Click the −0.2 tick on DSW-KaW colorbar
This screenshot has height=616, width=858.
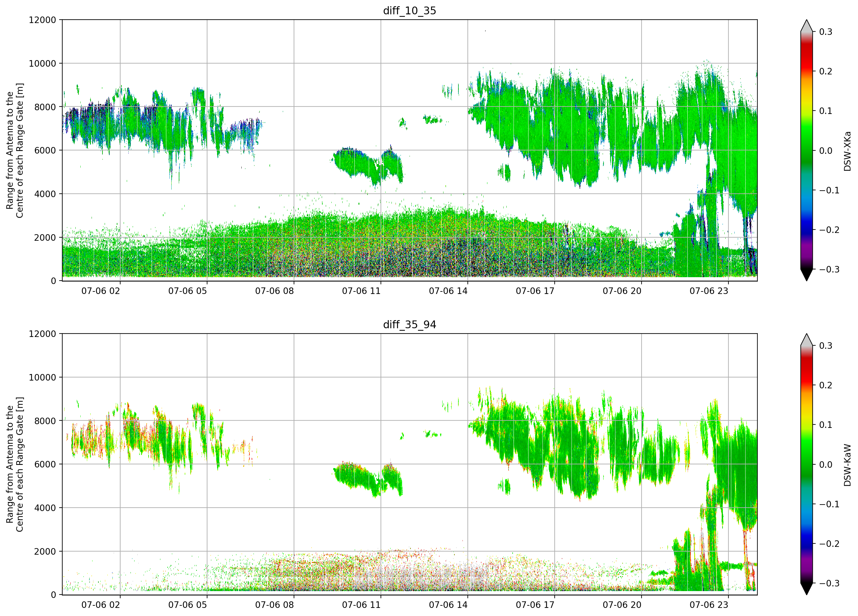[x=829, y=544]
